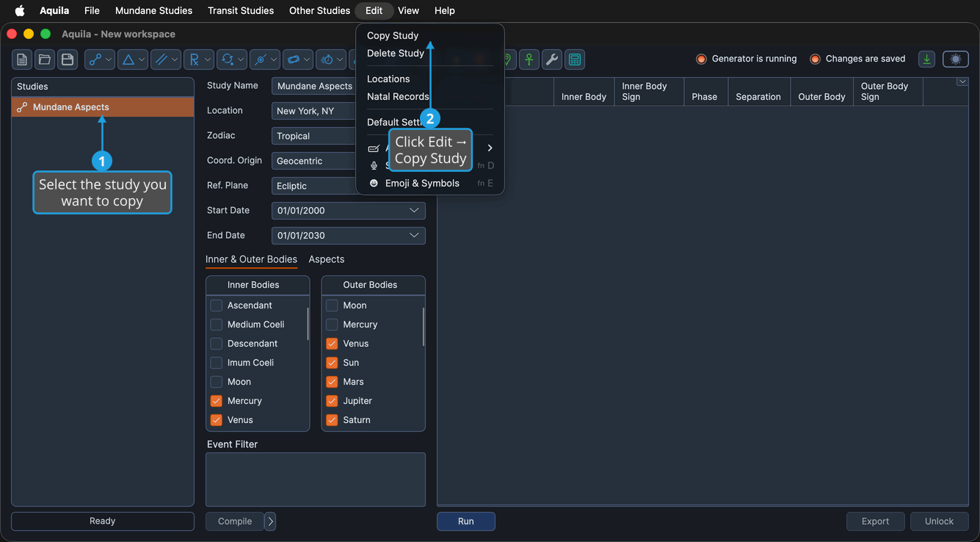The width and height of the screenshot is (980, 542).
Task: Click the Emoji & Symbols smiley icon
Action: coord(374,183)
